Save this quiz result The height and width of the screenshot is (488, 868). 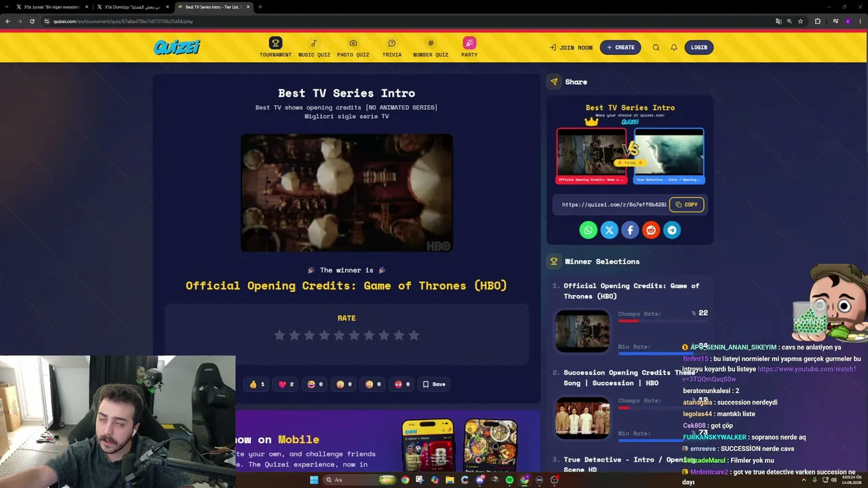click(x=434, y=384)
